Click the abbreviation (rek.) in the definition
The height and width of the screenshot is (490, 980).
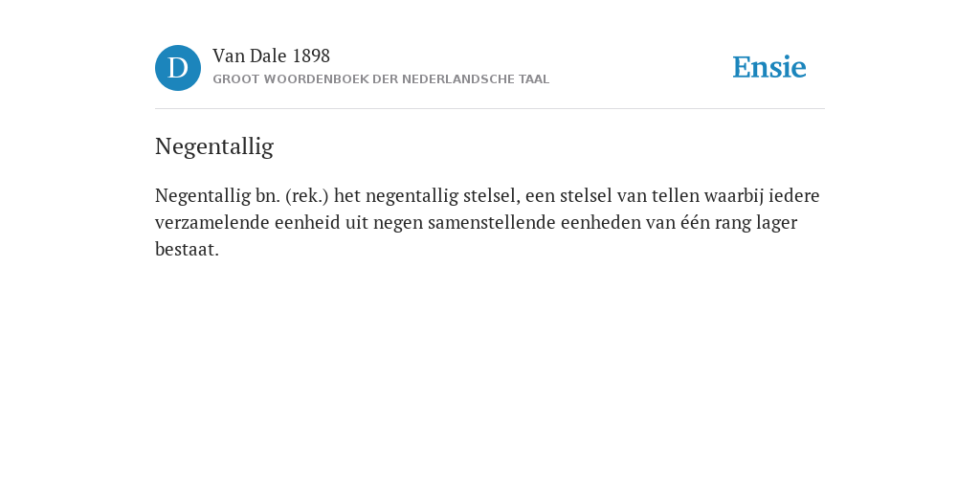[307, 195]
